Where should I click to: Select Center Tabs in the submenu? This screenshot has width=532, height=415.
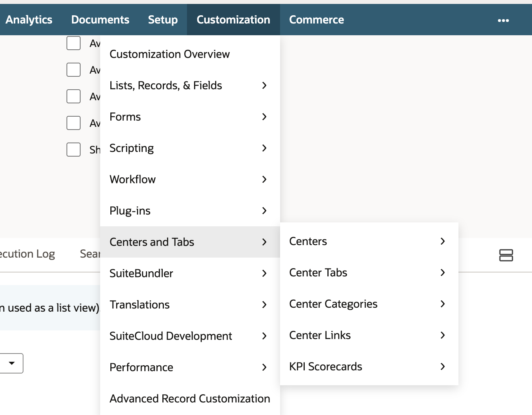coord(369,272)
